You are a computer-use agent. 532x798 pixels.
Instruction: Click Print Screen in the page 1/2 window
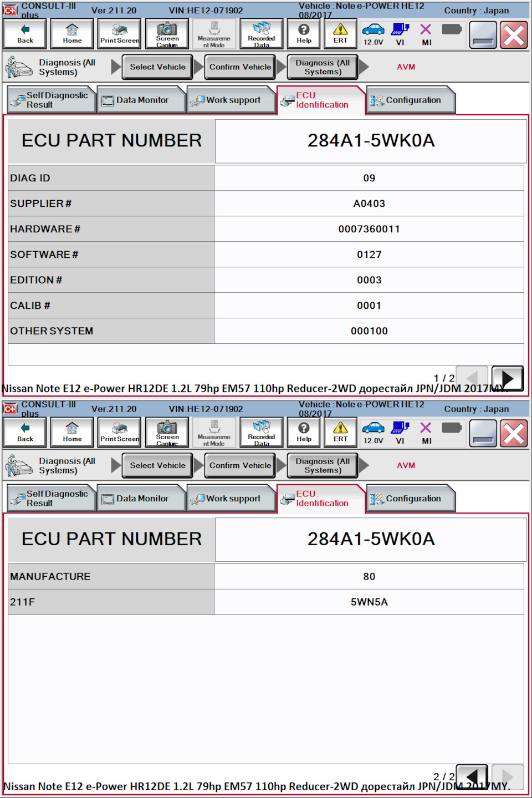click(120, 34)
